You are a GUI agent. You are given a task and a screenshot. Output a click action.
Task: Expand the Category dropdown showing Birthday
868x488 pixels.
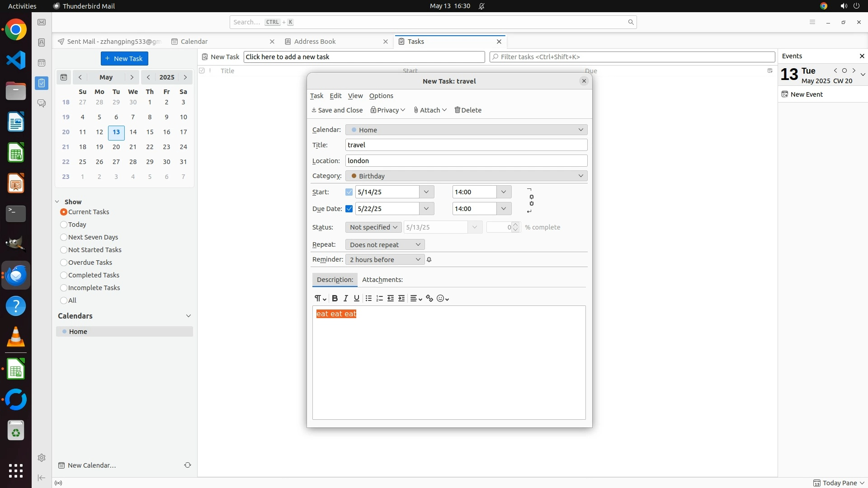click(466, 176)
